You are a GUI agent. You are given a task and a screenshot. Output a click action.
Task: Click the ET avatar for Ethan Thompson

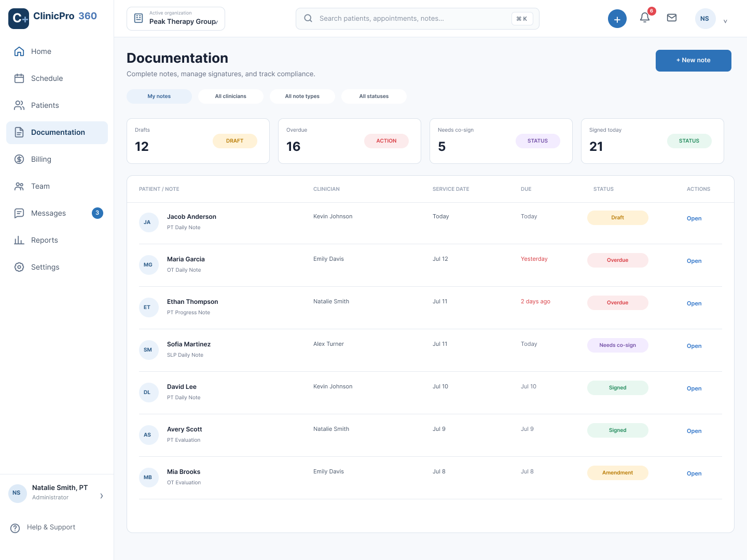[x=148, y=307]
